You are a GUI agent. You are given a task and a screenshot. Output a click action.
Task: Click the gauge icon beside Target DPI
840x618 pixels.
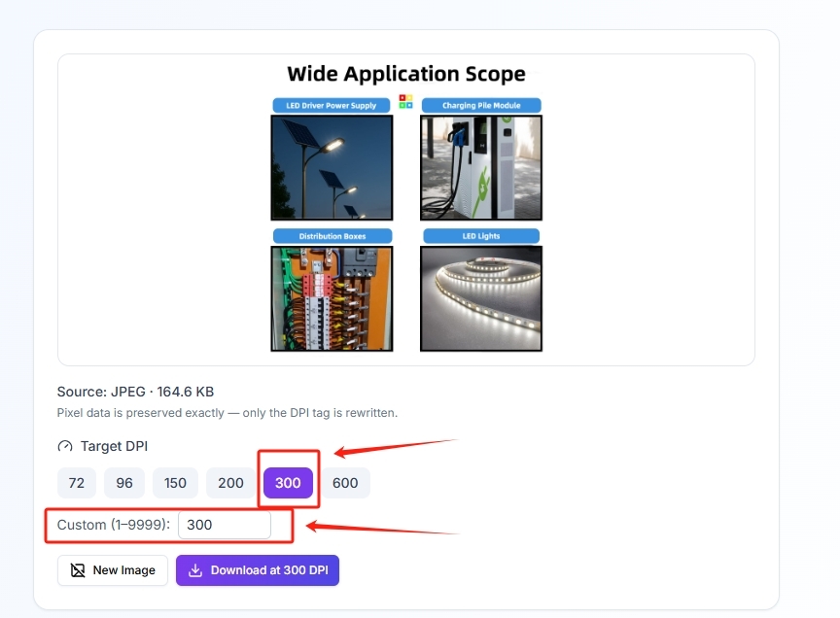65,446
